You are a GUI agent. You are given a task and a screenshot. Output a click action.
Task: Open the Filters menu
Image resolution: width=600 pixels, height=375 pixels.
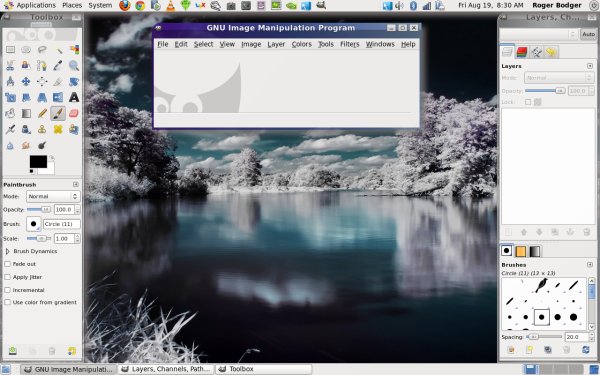pos(350,44)
